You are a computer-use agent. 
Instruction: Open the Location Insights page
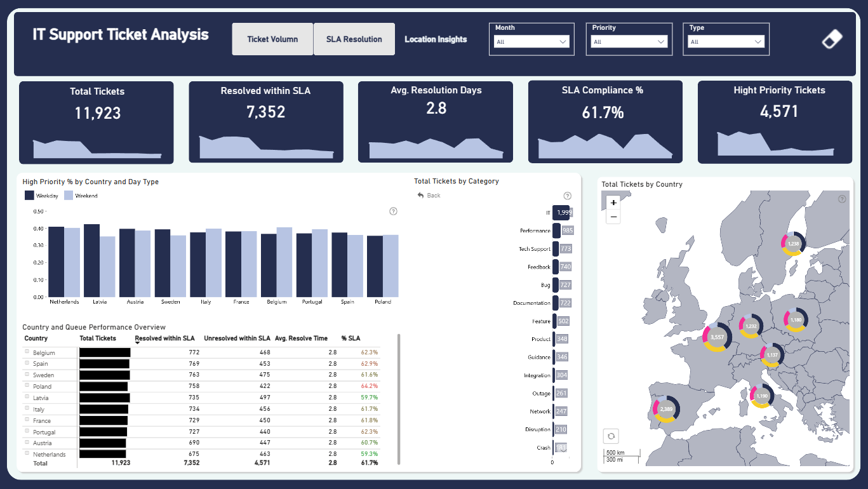(x=436, y=39)
